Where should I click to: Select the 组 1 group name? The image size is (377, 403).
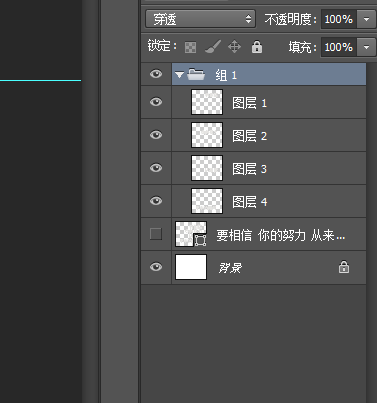point(226,75)
